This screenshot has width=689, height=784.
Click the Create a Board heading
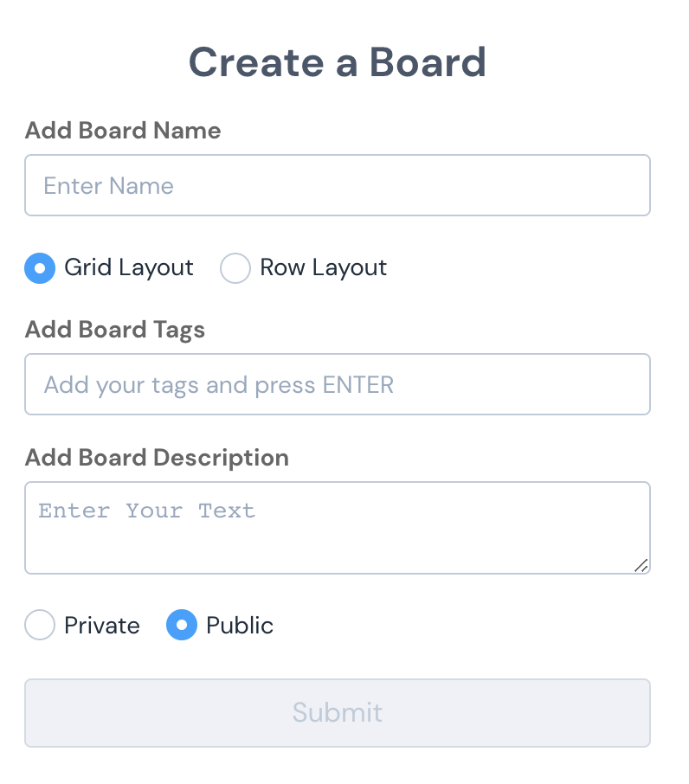click(x=338, y=61)
